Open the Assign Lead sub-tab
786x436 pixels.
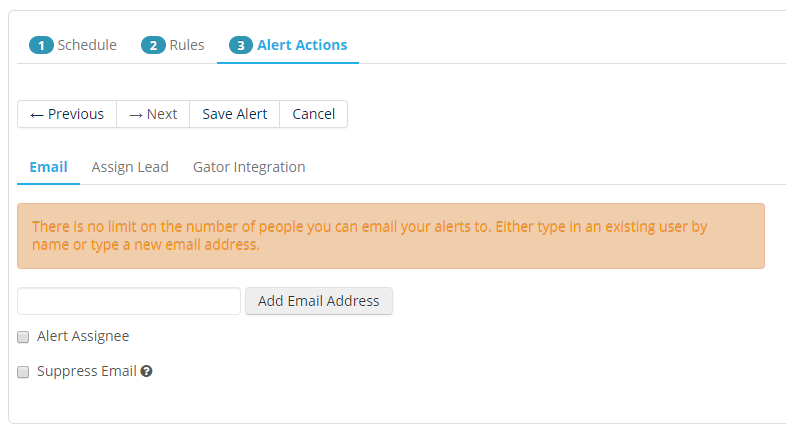click(130, 167)
